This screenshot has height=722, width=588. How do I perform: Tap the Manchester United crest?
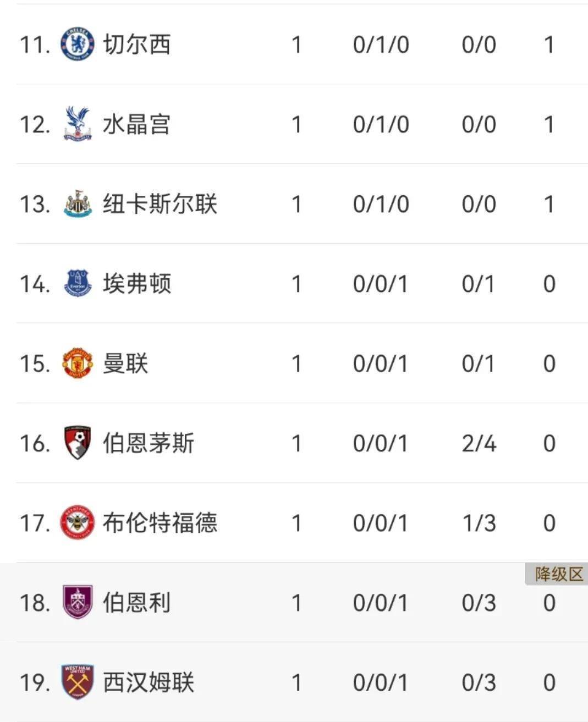pos(77,363)
